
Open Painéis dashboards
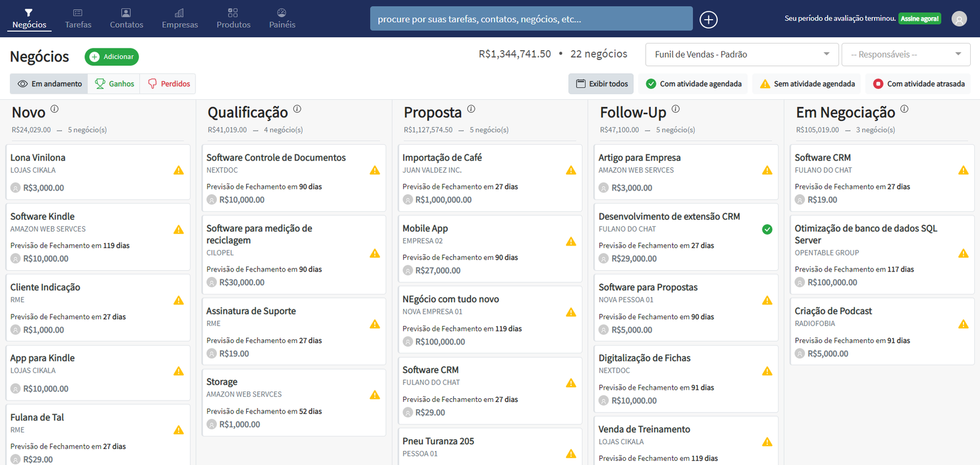[282, 19]
